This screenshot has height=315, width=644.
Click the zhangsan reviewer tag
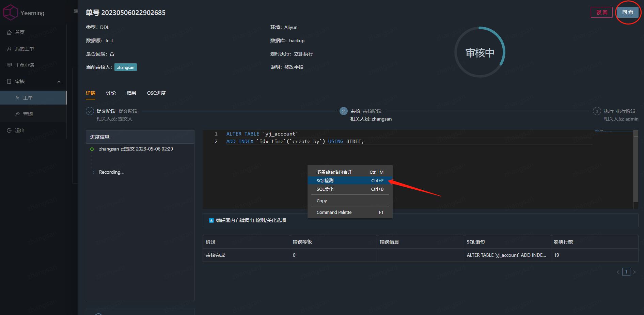[x=126, y=67]
